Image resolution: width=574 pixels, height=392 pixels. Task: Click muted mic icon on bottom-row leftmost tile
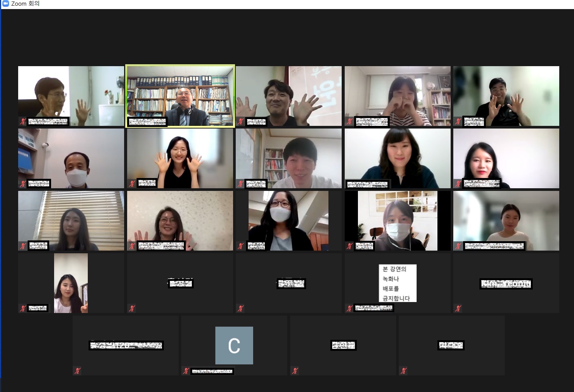(77, 371)
